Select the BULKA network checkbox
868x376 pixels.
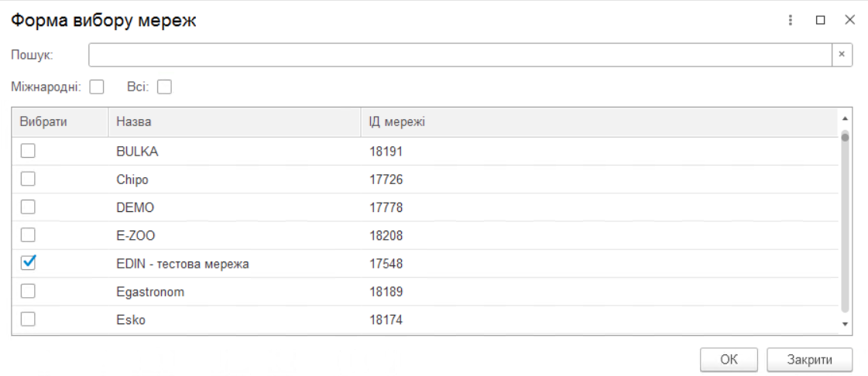(x=29, y=152)
